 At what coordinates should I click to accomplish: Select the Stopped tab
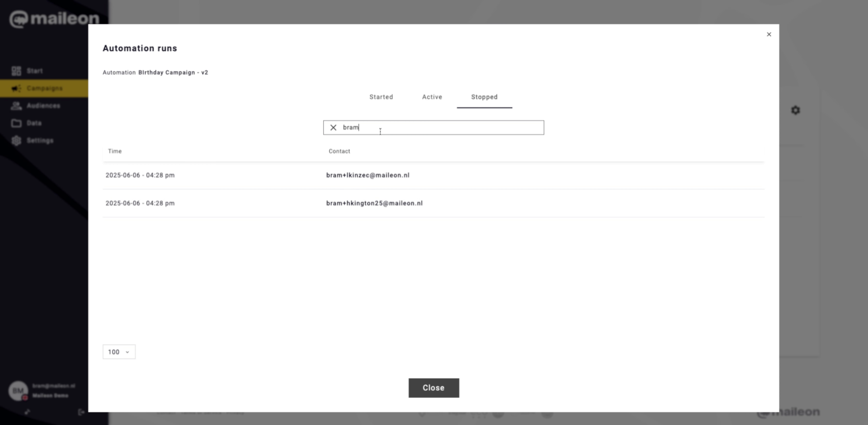[484, 97]
